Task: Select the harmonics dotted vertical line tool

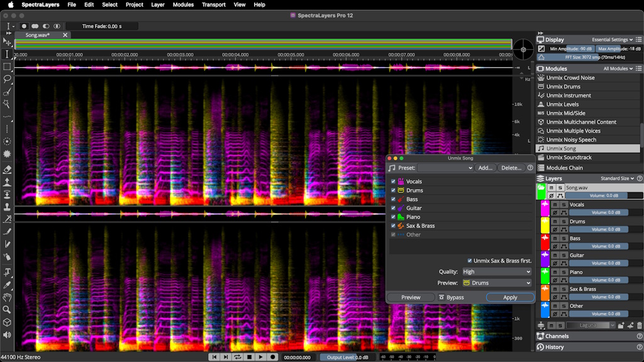Action: pos(7,129)
